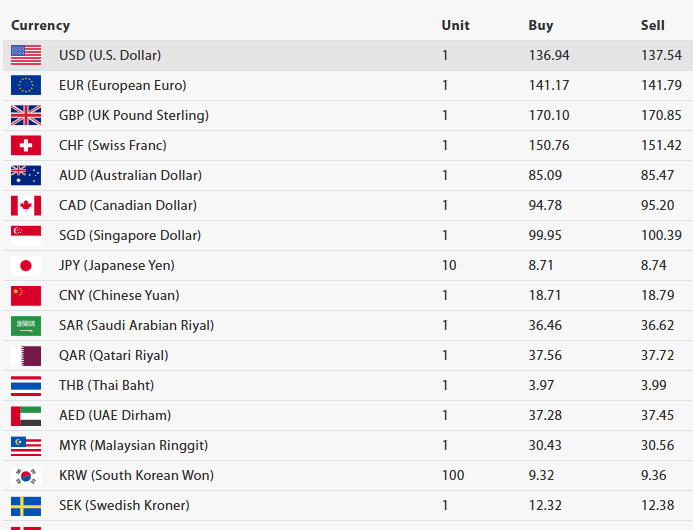Click the UK Union Jack flag icon

[26, 115]
